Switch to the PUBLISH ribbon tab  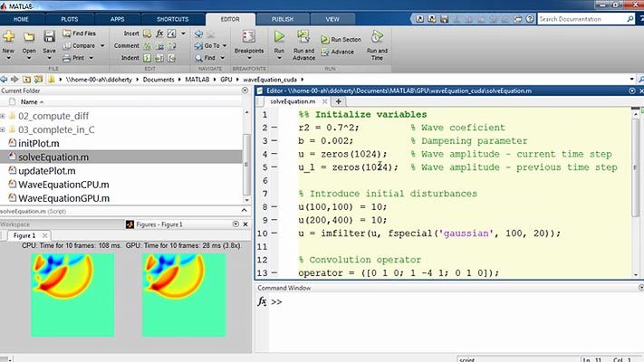(282, 18)
